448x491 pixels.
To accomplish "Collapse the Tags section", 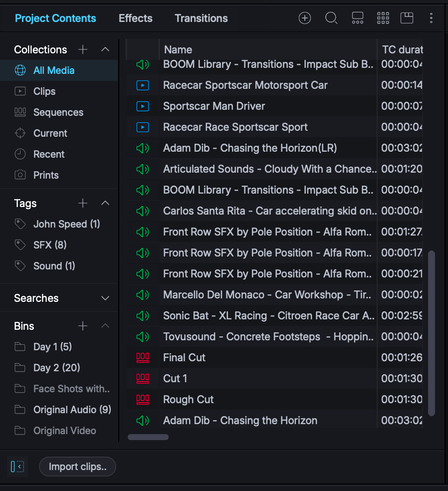I will pyautogui.click(x=105, y=203).
